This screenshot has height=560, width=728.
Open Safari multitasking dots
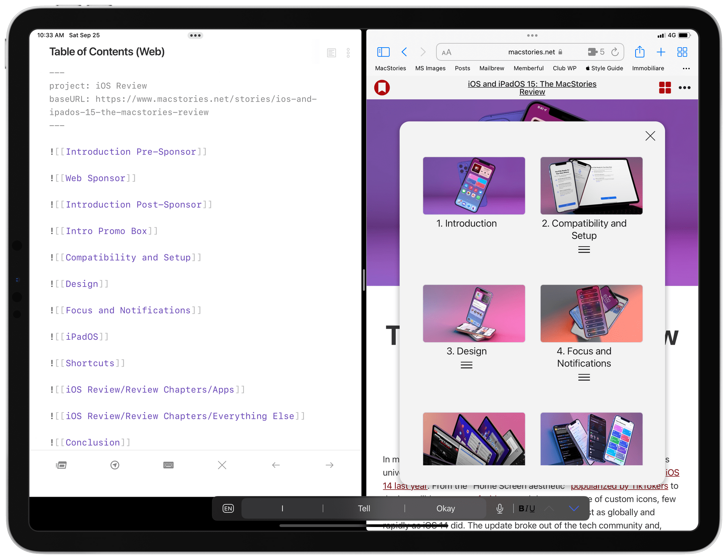532,36
